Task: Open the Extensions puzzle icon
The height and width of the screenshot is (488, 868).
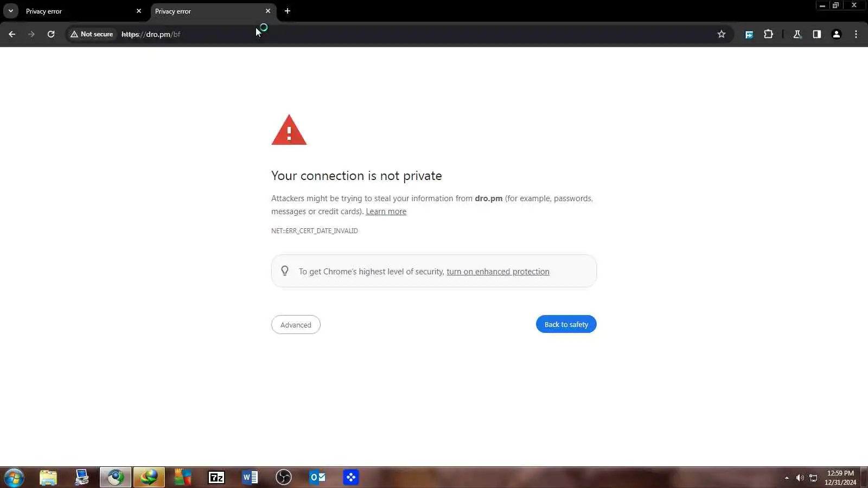Action: point(769,34)
